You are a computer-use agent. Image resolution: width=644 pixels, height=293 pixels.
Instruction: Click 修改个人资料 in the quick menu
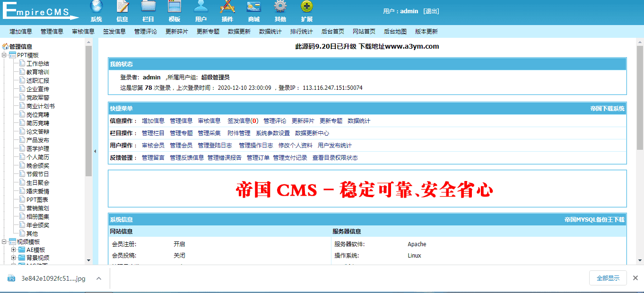296,146
